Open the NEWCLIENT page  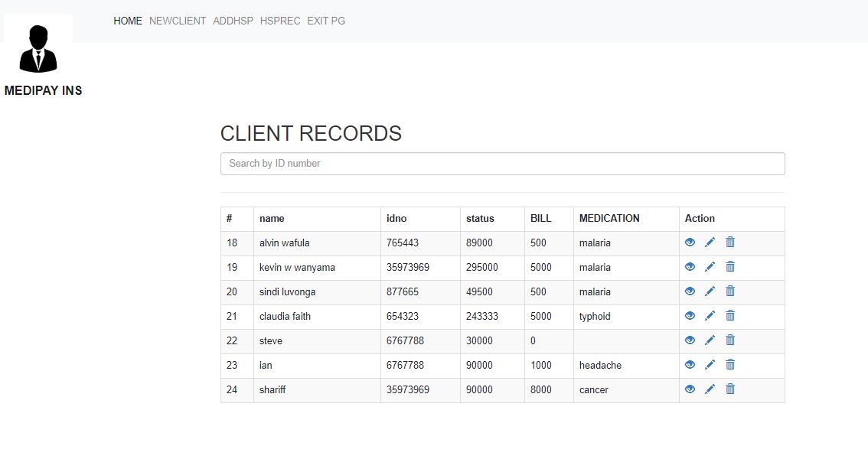(178, 21)
